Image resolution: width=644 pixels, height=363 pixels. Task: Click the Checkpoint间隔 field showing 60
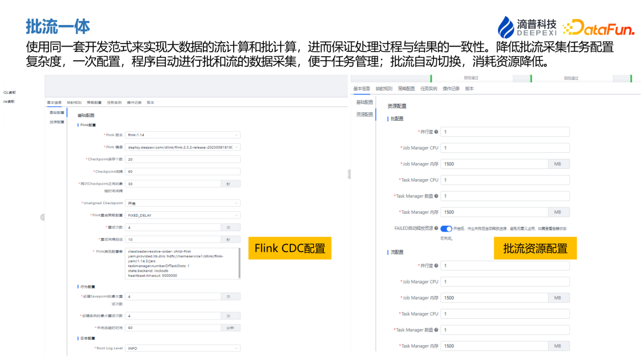183,171
